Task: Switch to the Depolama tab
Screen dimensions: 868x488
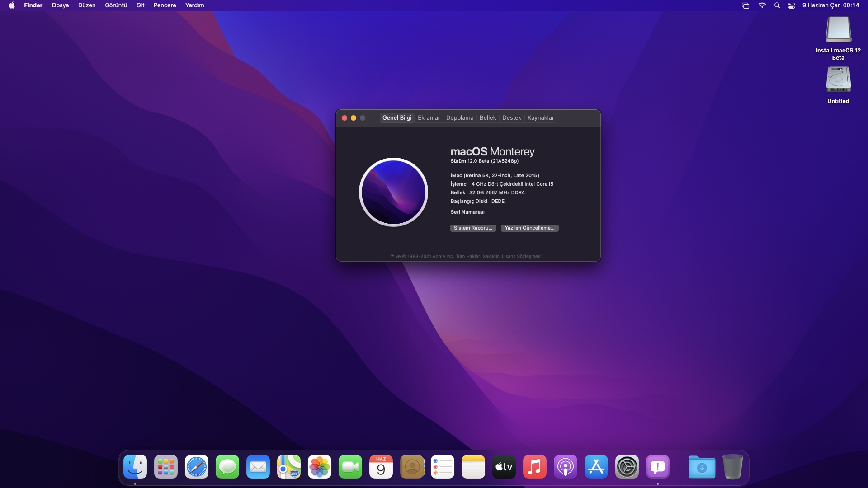Action: [x=459, y=118]
